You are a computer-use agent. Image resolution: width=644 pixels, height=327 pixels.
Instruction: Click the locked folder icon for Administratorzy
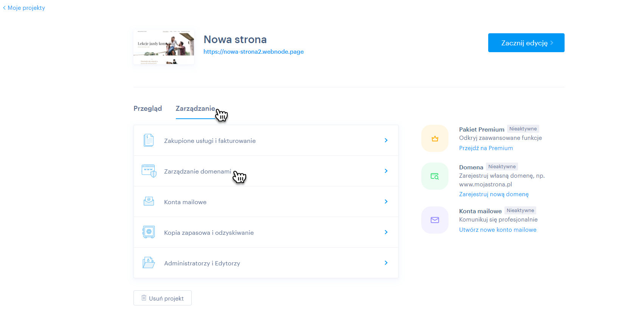coord(149,262)
